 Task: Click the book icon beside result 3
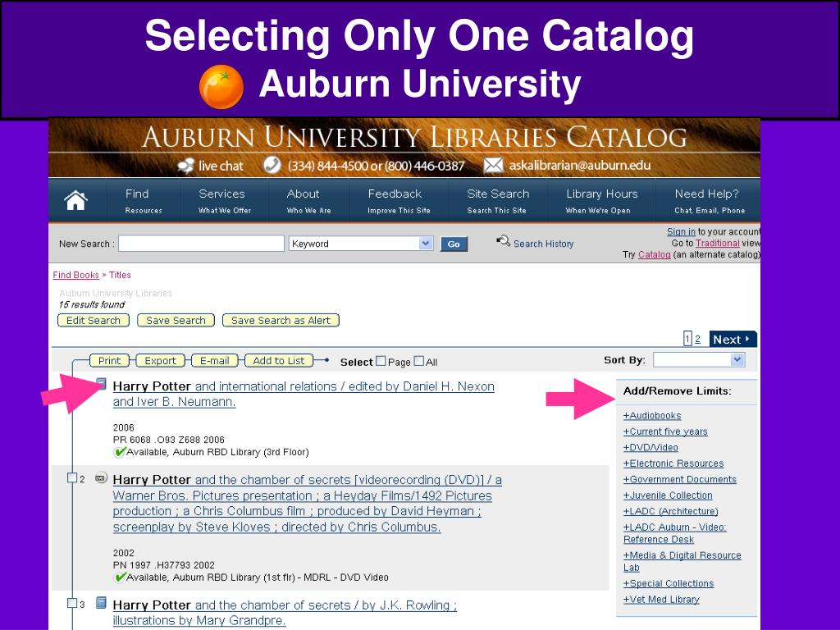click(x=101, y=603)
